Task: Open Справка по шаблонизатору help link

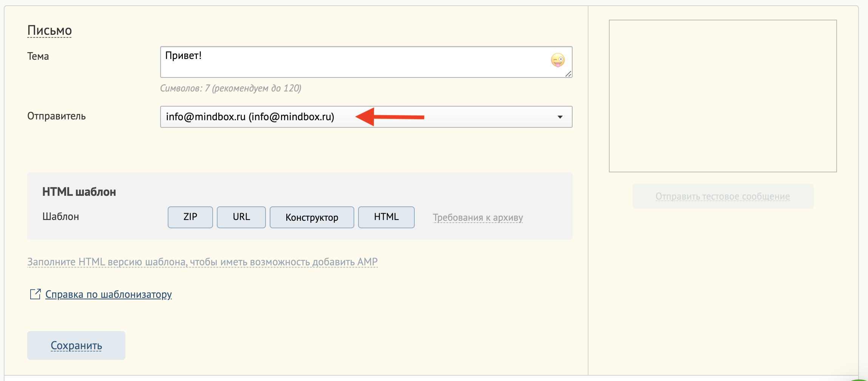Action: [108, 294]
